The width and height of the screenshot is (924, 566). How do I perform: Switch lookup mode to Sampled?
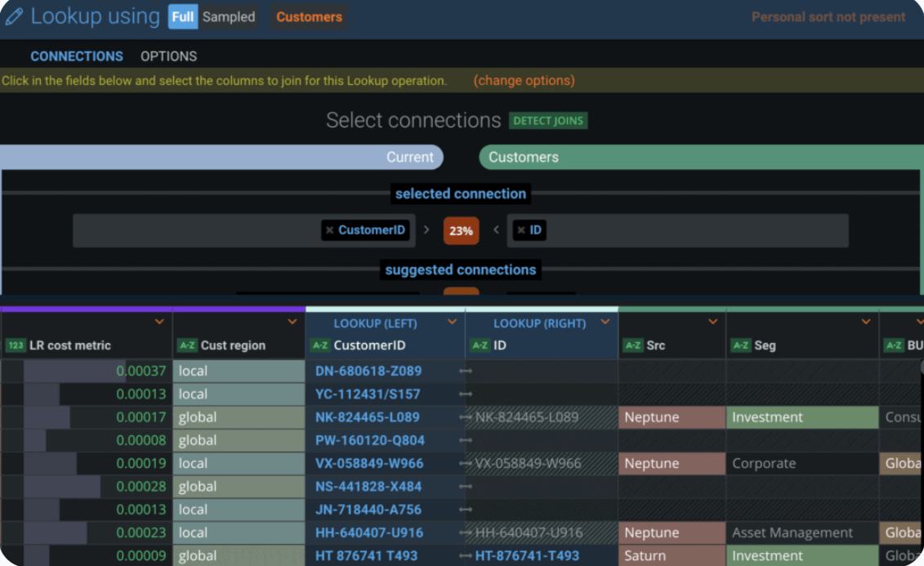(229, 16)
